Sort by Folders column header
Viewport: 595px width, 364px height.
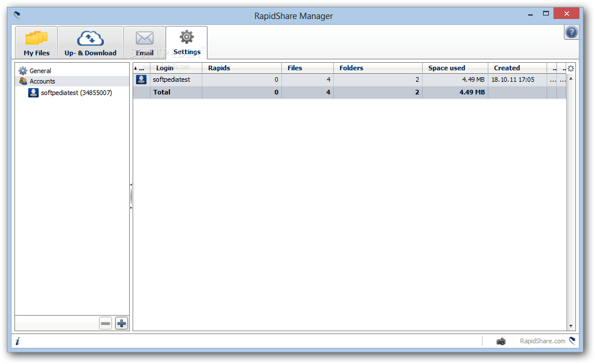(x=378, y=68)
